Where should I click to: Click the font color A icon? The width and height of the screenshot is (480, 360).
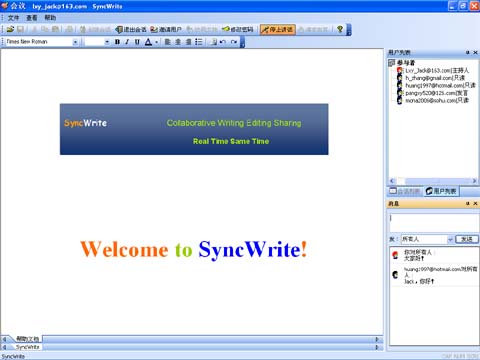(x=148, y=42)
